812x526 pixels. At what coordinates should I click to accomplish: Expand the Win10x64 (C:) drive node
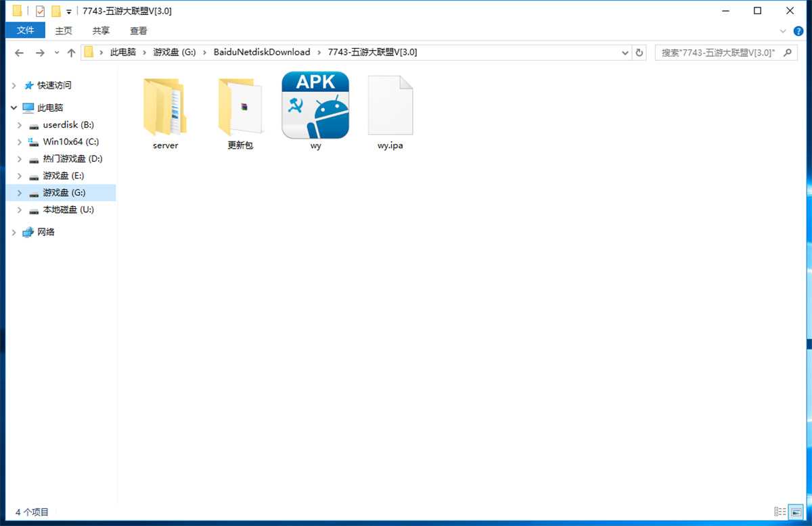(20, 142)
